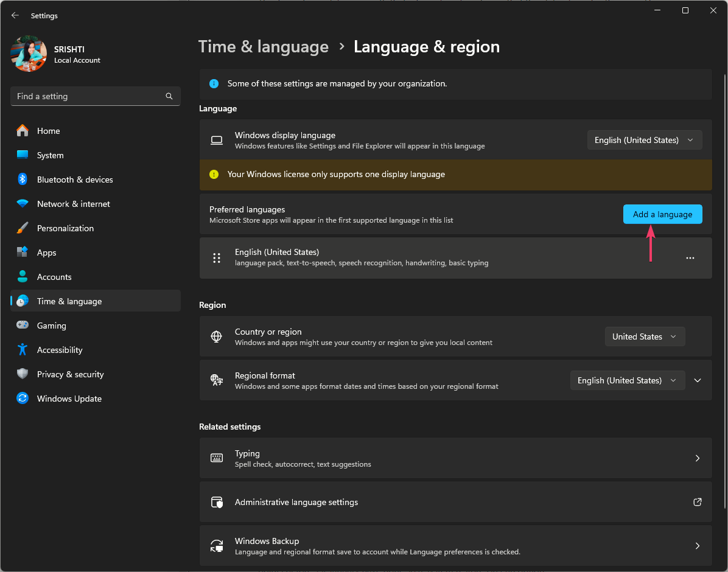Click the warning icon about the Windows license
The image size is (728, 572).
214,174
